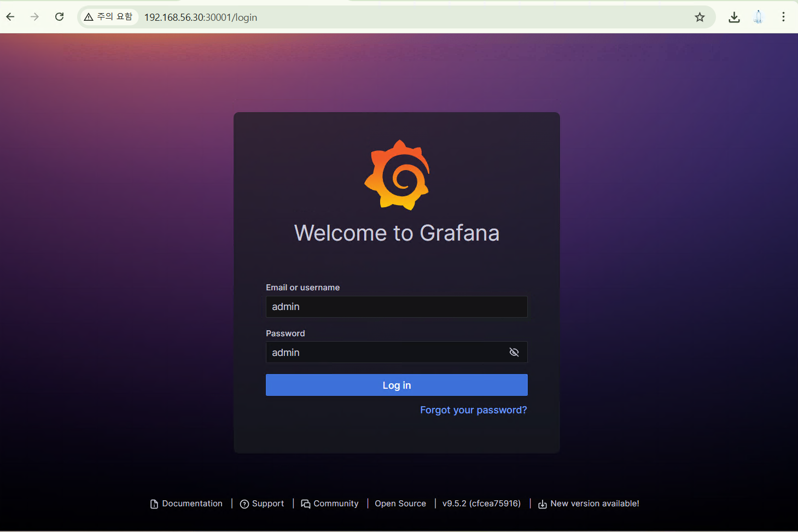Focus the Email or username field
Image resolution: width=798 pixels, height=532 pixels.
pos(397,307)
